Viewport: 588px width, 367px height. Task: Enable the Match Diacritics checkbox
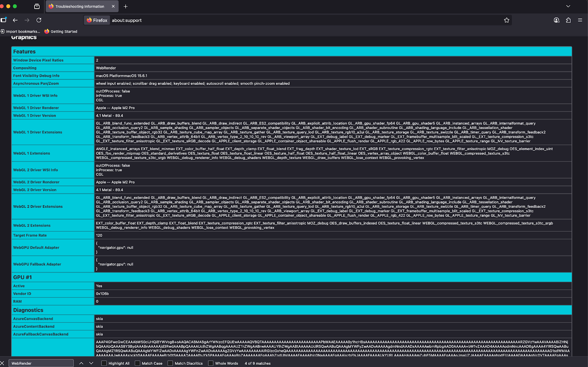pyautogui.click(x=170, y=363)
